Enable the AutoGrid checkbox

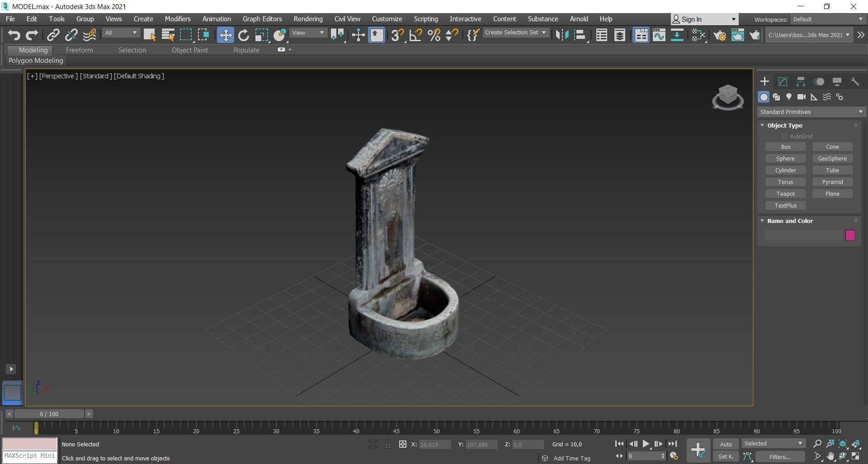tap(784, 136)
